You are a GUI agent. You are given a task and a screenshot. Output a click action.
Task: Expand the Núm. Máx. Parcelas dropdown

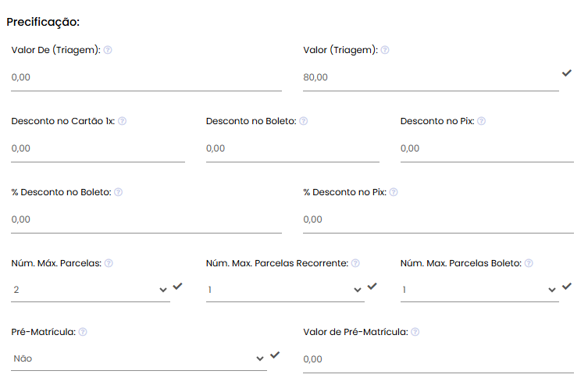point(91,290)
